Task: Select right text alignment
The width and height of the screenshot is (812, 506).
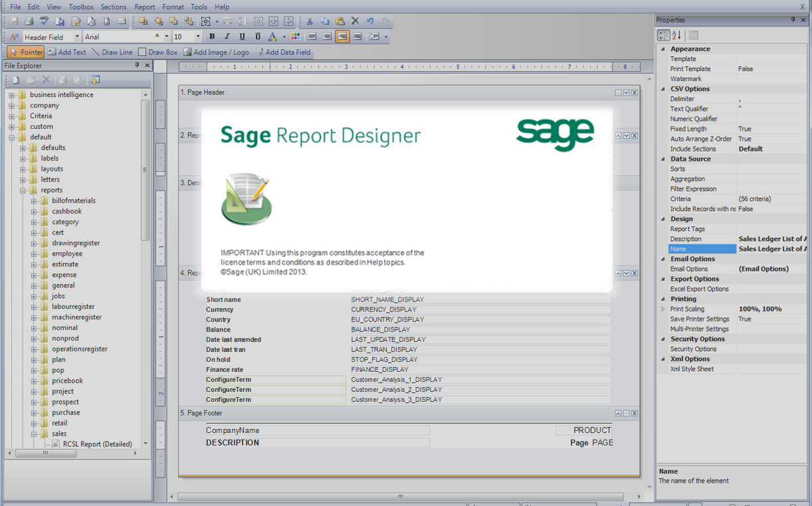Action: [x=342, y=37]
